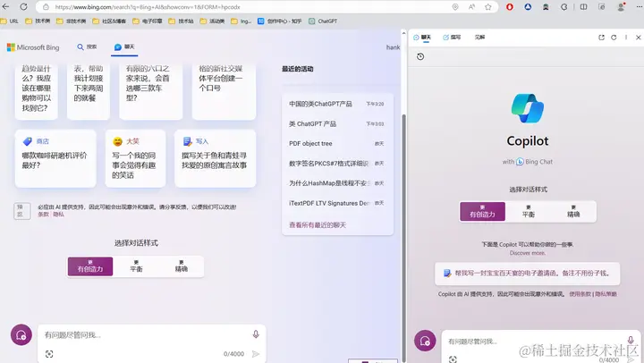Image resolution: width=644 pixels, height=363 pixels.
Task: Click the split screen icon in browser toolbar
Action: point(583,7)
